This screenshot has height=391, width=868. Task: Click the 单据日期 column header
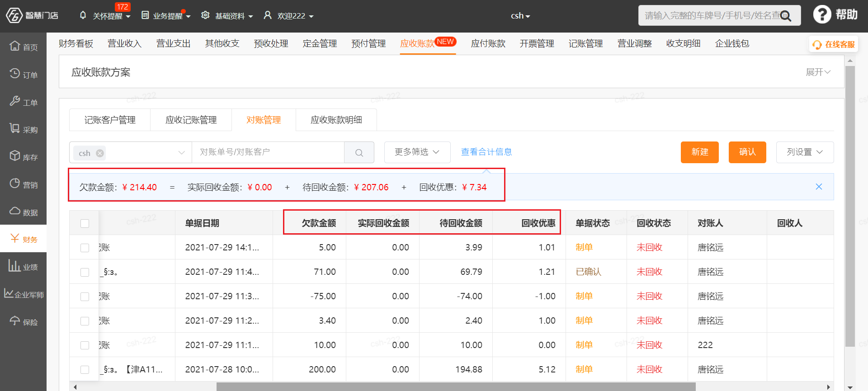pos(202,223)
